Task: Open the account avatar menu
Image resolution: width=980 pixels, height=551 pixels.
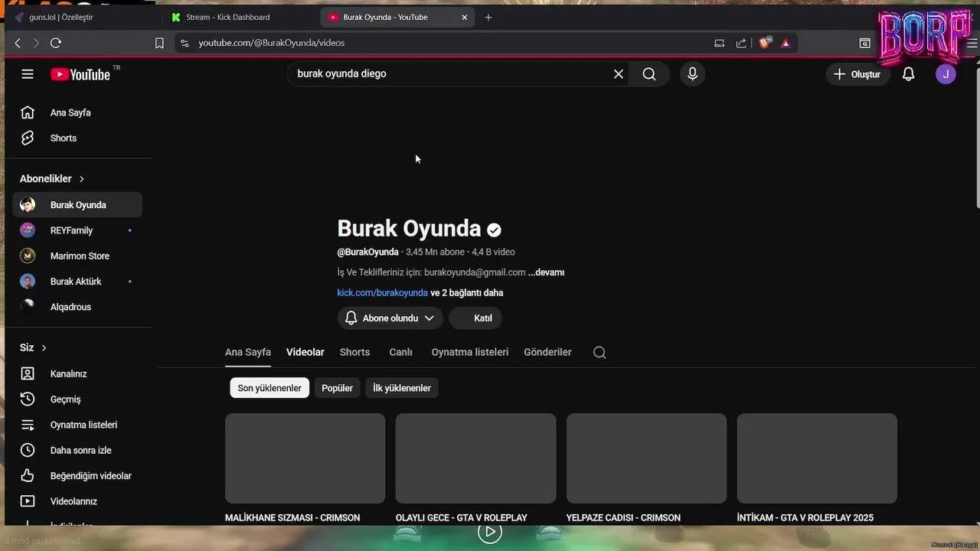Action: [x=946, y=74]
